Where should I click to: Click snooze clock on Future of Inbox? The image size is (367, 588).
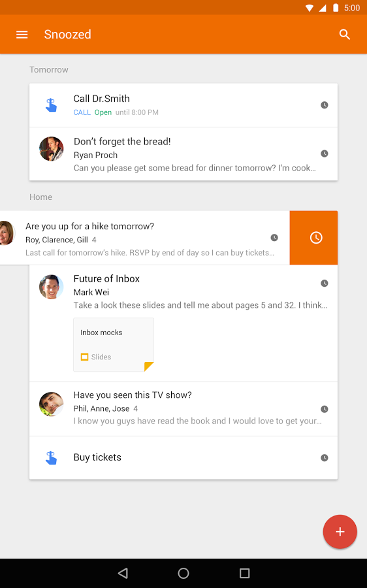point(325,283)
